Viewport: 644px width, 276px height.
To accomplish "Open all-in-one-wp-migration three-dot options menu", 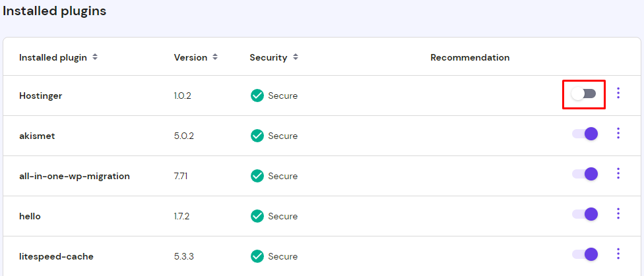I will point(618,174).
